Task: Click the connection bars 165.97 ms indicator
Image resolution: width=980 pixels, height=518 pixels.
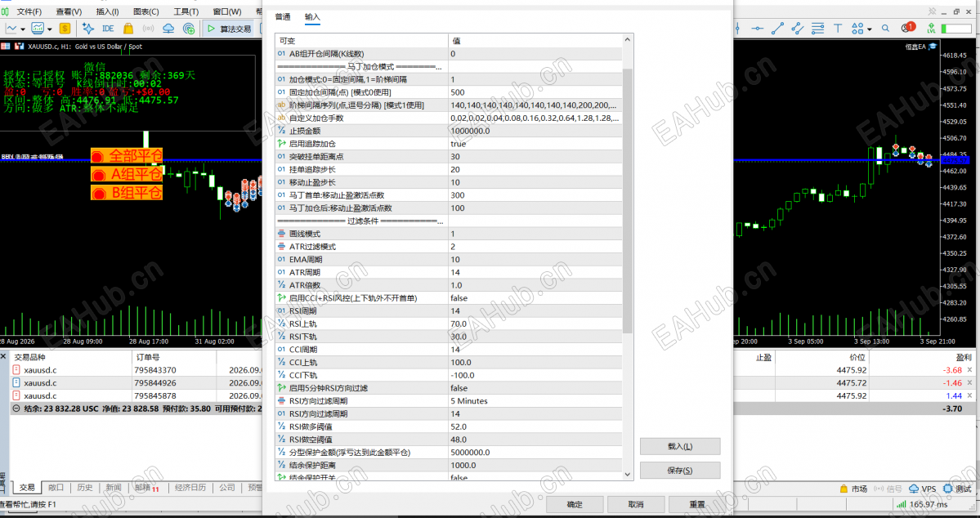Action: pos(923,504)
